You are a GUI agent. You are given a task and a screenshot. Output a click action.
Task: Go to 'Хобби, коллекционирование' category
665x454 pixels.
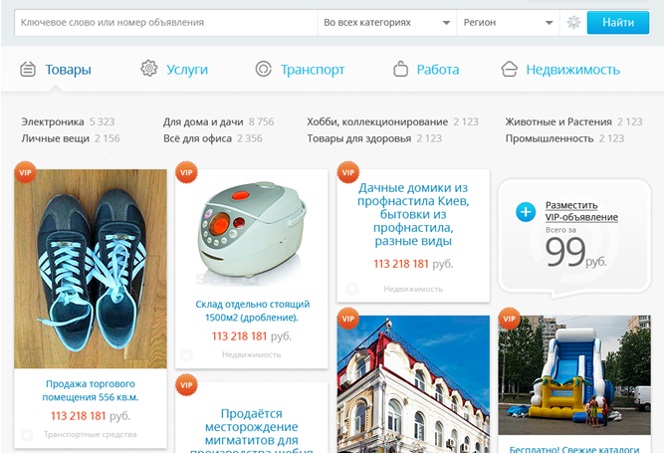(x=378, y=122)
